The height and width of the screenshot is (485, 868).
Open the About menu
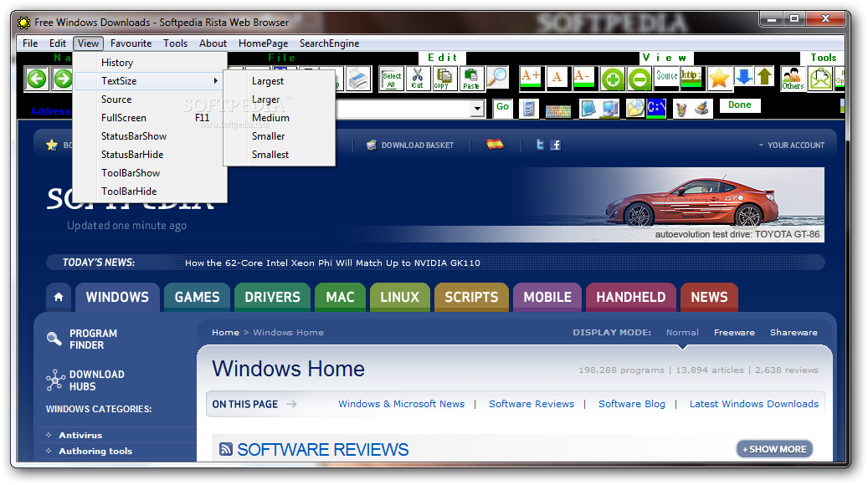213,43
